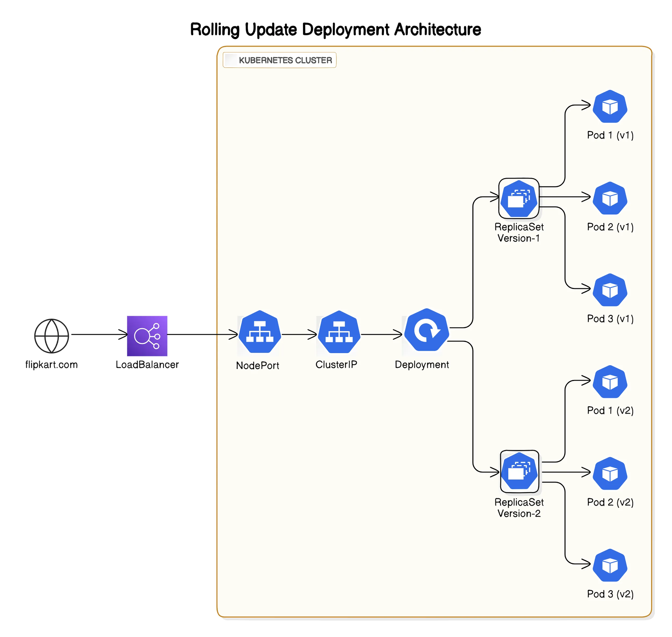Click the Deployment hexagon icon
This screenshot has width=672, height=637.
click(426, 330)
